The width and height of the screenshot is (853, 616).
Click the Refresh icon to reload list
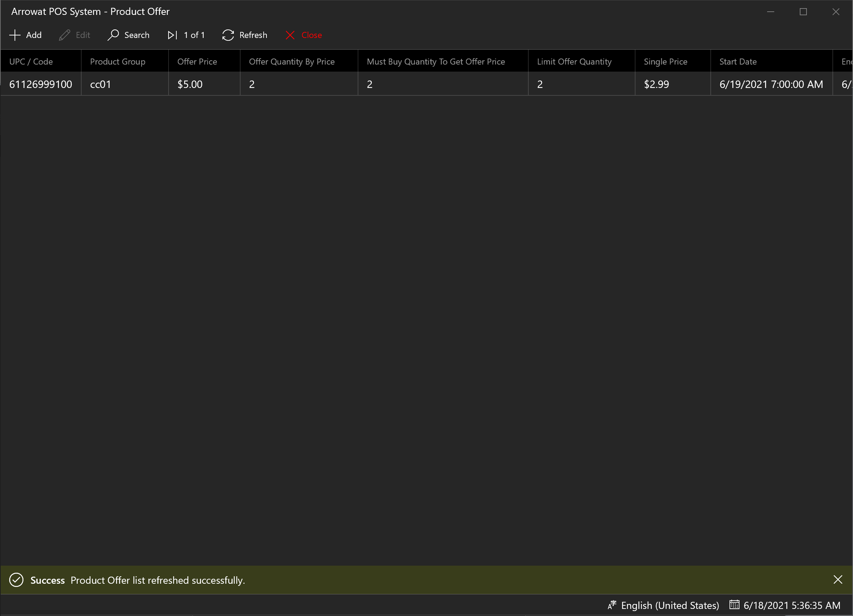coord(229,34)
